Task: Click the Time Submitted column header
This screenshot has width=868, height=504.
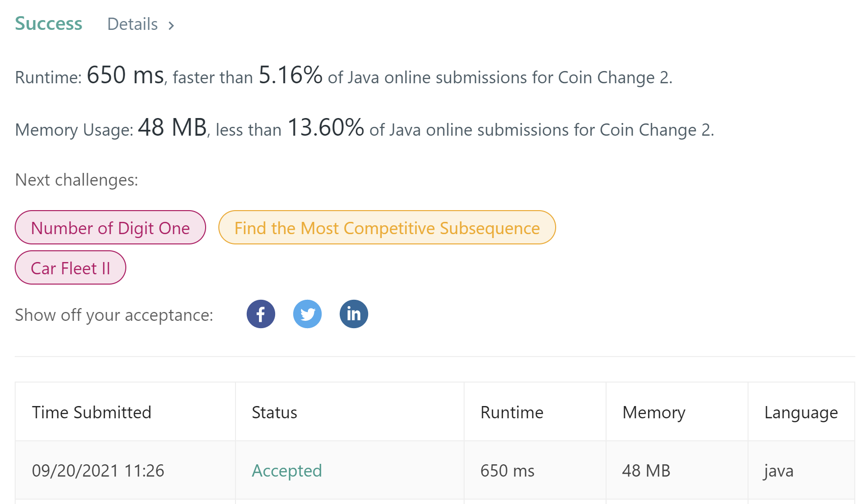Action: 92,412
